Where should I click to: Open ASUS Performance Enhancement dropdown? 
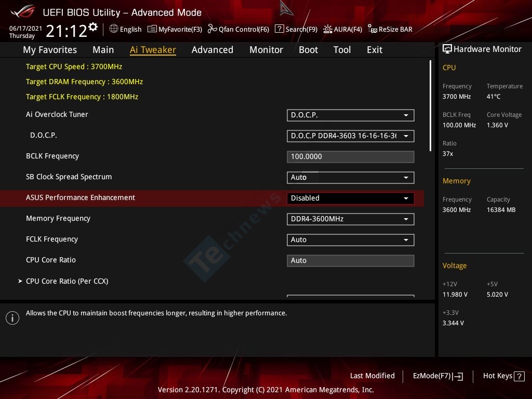point(351,198)
